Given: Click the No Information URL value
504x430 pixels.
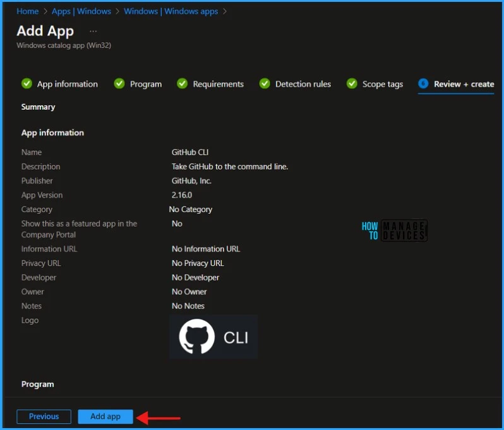Looking at the screenshot, I should coord(206,249).
